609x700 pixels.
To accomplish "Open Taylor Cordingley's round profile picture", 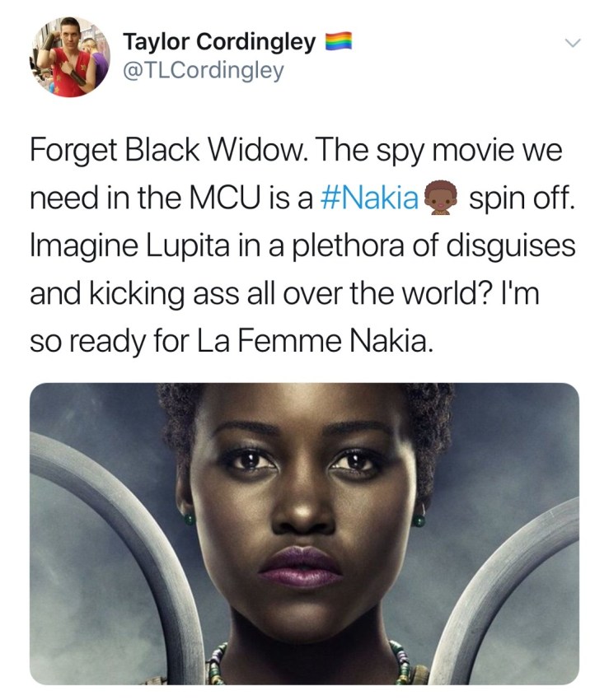I will (x=70, y=57).
